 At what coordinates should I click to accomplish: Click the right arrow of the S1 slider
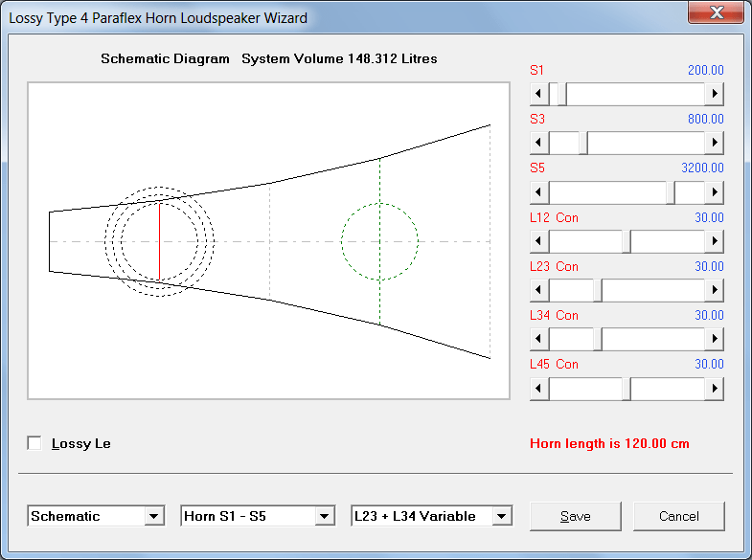click(714, 94)
